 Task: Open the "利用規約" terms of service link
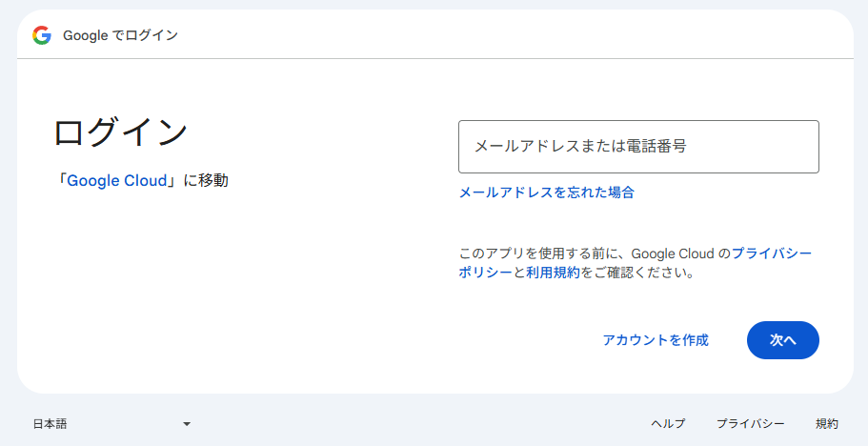(x=553, y=273)
